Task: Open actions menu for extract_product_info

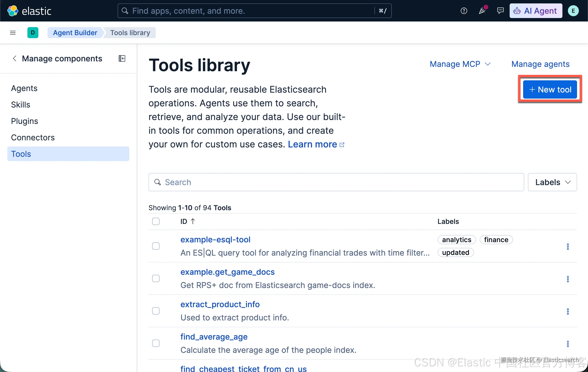Action: click(568, 311)
